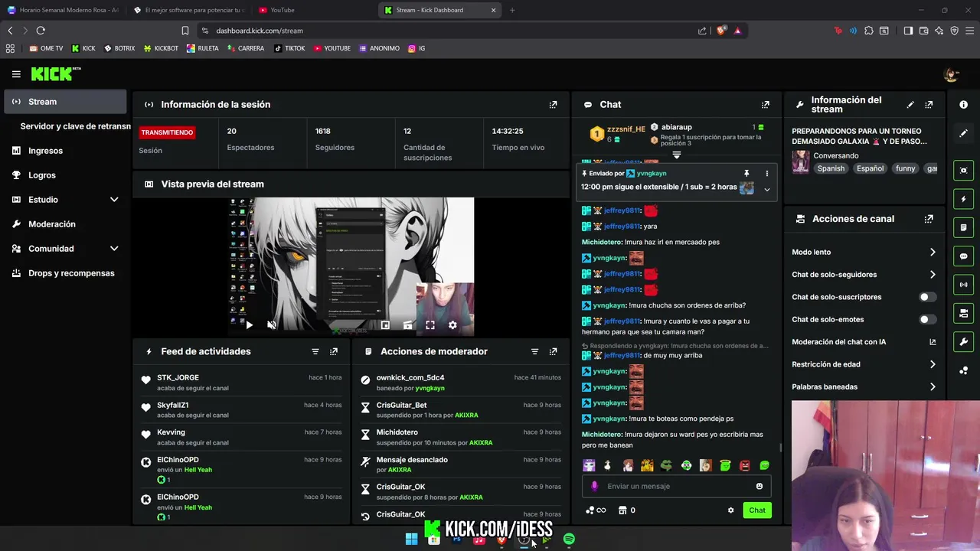980x551 pixels.
Task: Toggle the lightning activity feed icon in sidebar
Action: pyautogui.click(x=963, y=199)
